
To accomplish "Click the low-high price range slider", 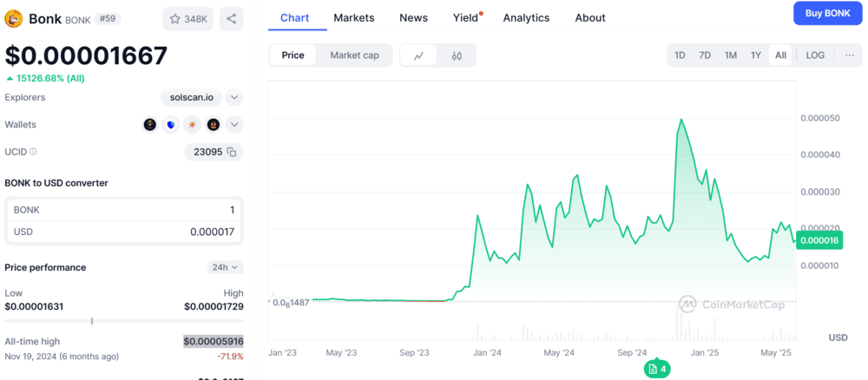I will (124, 321).
